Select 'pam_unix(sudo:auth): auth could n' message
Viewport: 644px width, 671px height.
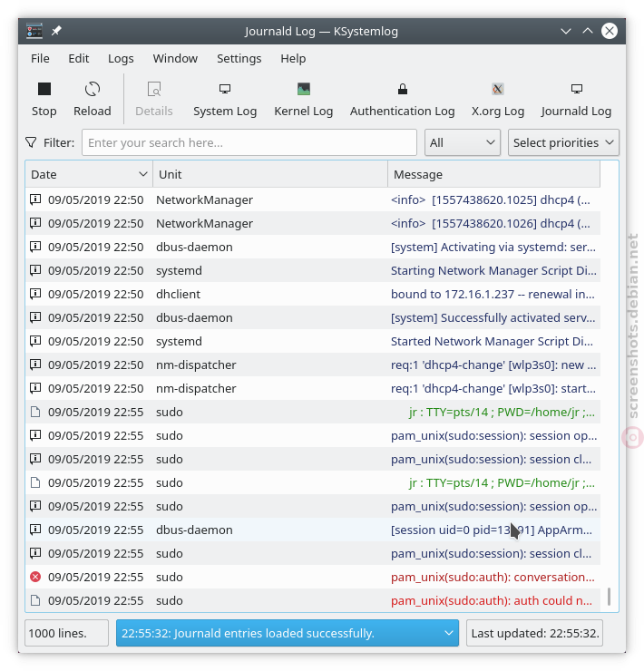(x=492, y=600)
